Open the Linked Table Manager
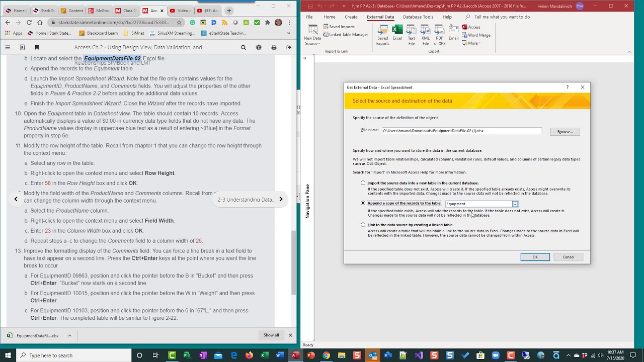The height and width of the screenshot is (362, 644). 346,35
